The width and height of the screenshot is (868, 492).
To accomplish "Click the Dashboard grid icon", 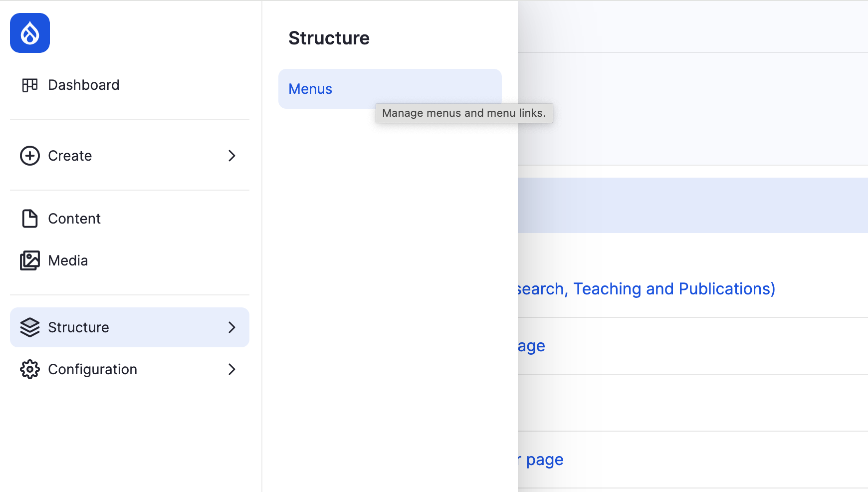I will [x=30, y=85].
